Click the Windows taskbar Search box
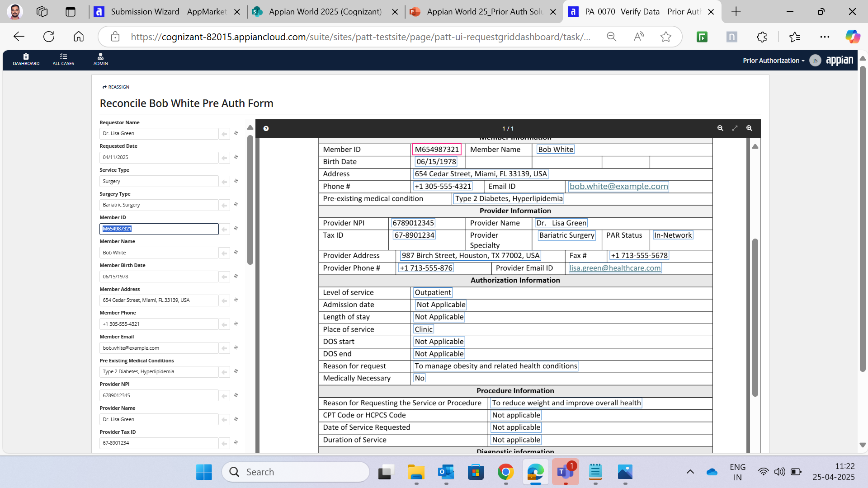The width and height of the screenshot is (868, 488). tap(296, 472)
